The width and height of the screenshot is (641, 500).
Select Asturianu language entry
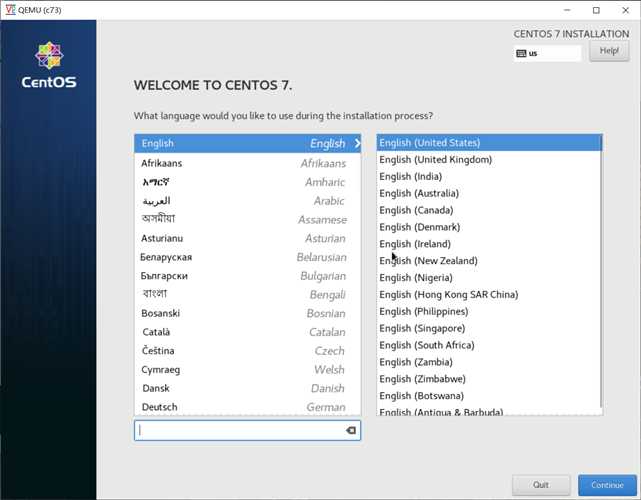pyautogui.click(x=247, y=238)
